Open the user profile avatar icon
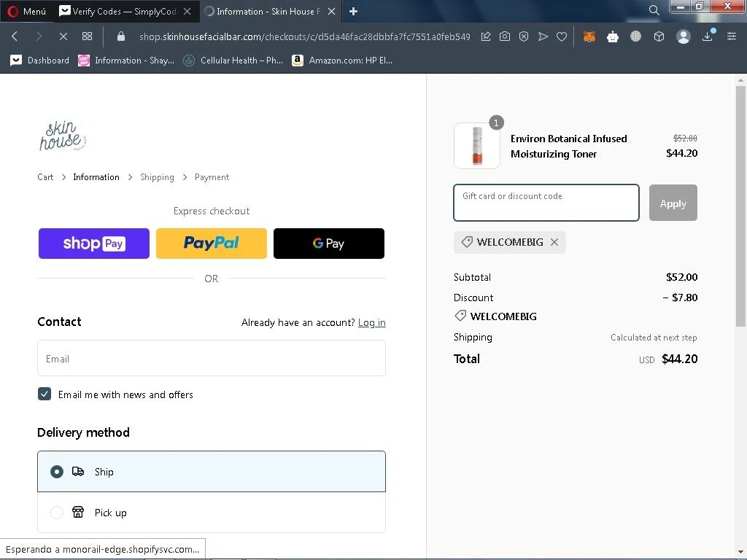Screen dimensions: 747x560 [683, 36]
